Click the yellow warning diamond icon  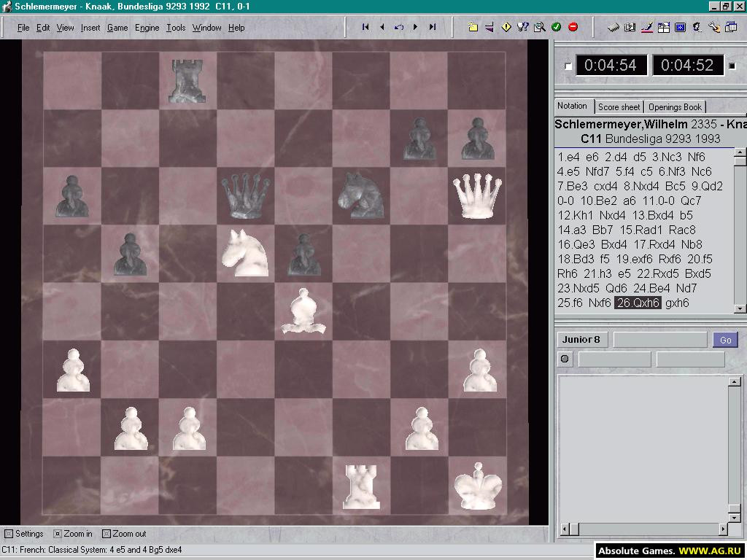pos(506,27)
